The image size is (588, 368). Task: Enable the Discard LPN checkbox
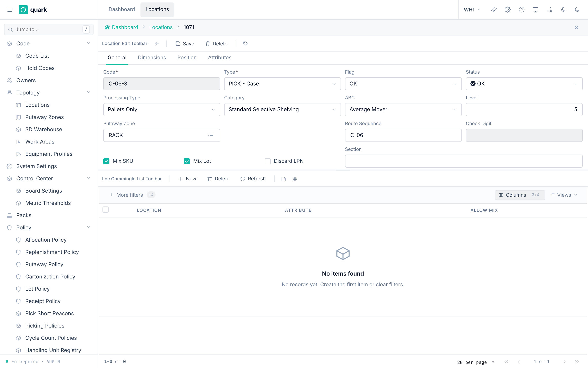pyautogui.click(x=267, y=161)
